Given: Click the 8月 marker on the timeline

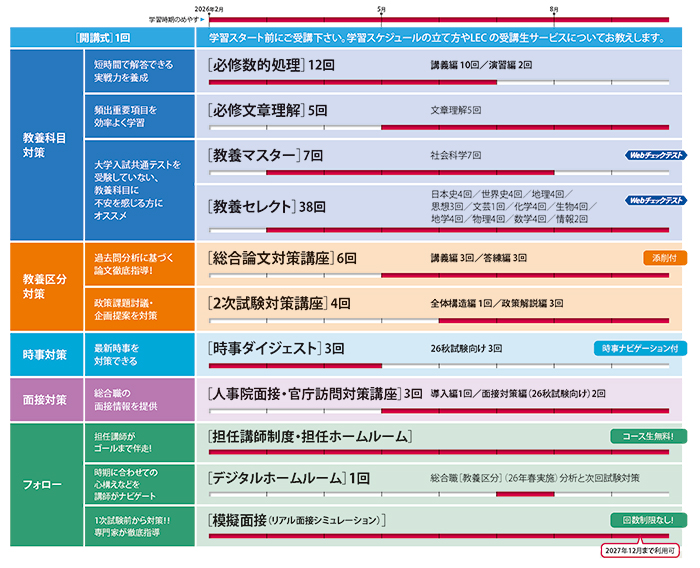Looking at the screenshot, I should 554,9.
